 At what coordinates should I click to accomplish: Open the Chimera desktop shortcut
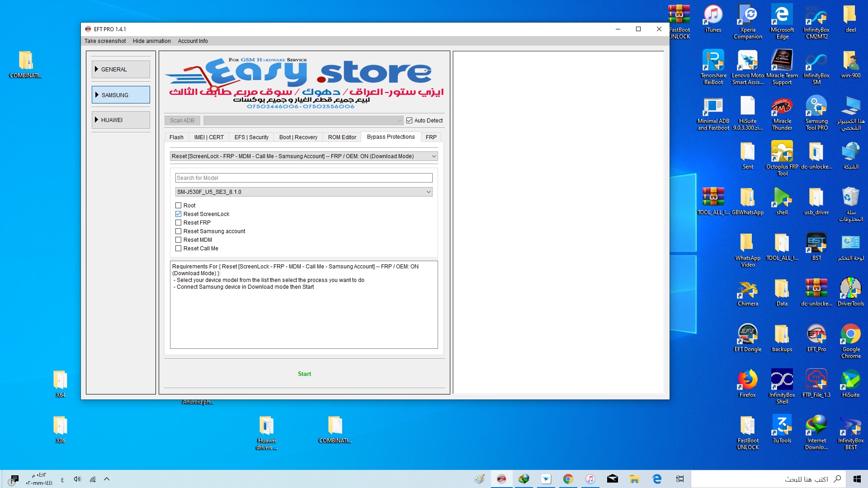click(748, 292)
